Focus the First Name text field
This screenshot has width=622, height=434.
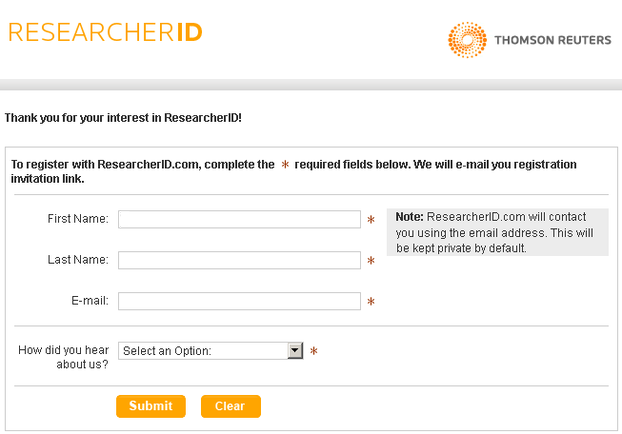click(x=239, y=219)
